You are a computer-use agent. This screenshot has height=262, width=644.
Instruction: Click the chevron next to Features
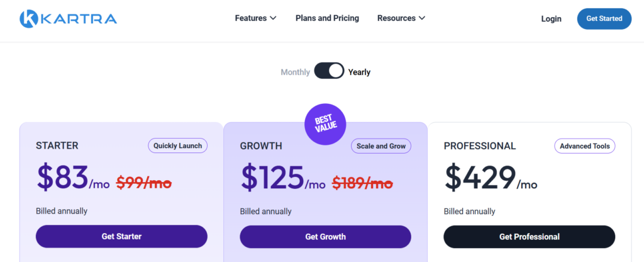273,18
